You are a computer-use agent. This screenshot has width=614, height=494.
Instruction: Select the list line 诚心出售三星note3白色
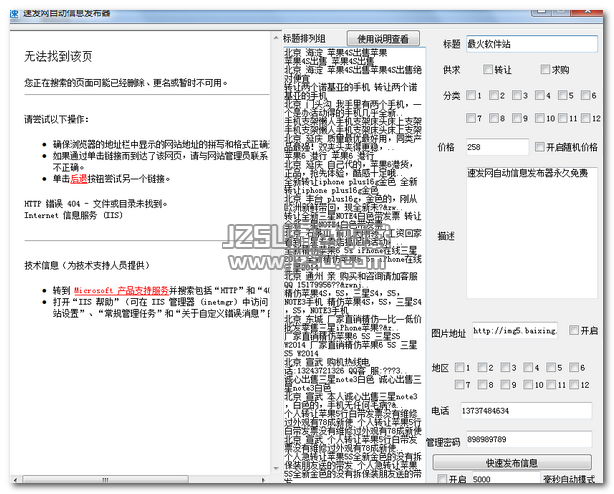tap(352, 384)
